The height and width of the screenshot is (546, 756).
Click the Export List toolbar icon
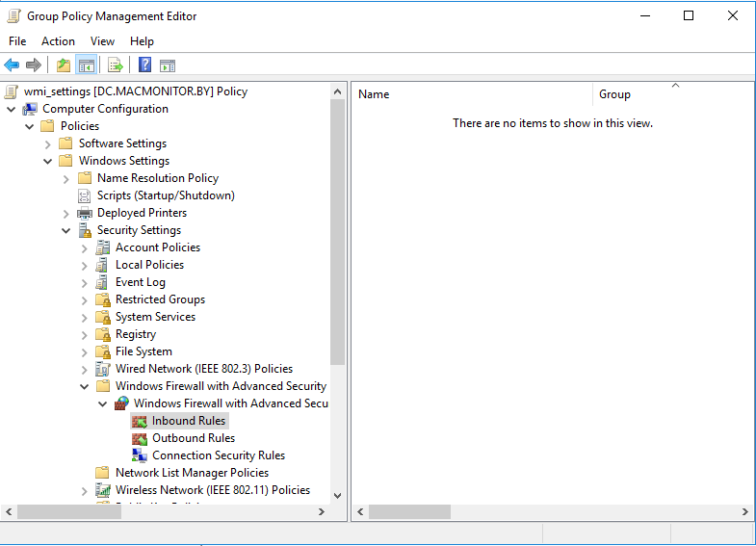pos(115,65)
